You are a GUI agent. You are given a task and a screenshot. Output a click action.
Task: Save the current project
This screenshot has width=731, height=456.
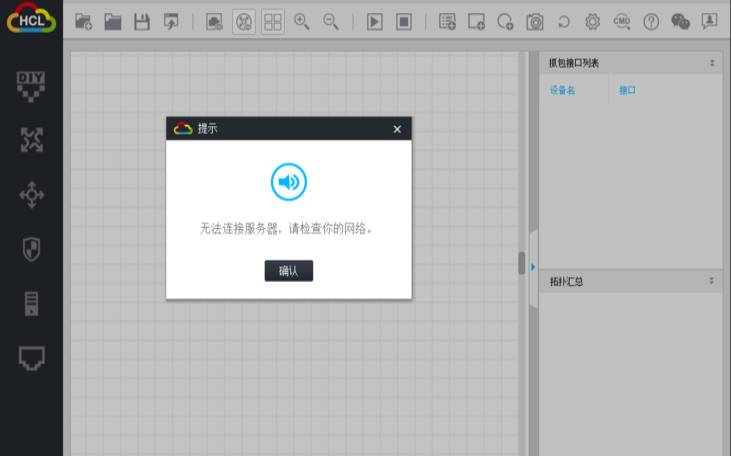tap(142, 21)
